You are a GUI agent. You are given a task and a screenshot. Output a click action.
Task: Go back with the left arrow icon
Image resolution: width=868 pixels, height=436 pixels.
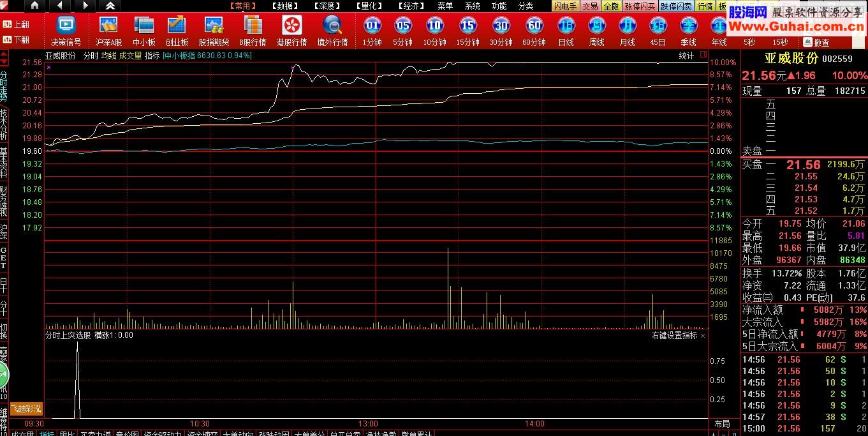click(x=60, y=6)
